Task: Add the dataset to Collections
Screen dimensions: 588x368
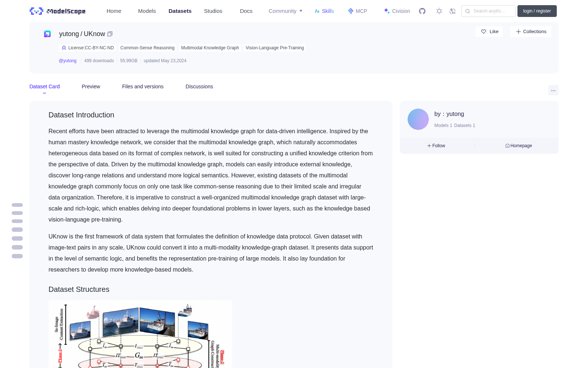Action: pyautogui.click(x=531, y=32)
